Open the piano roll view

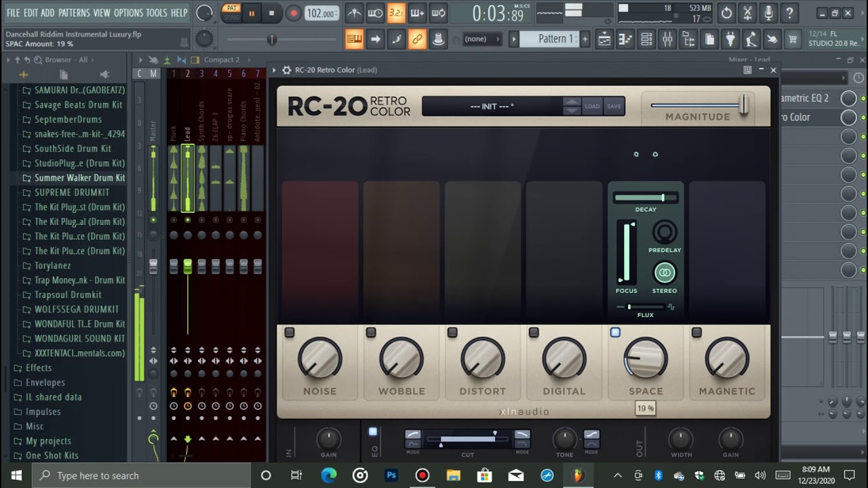click(x=625, y=39)
